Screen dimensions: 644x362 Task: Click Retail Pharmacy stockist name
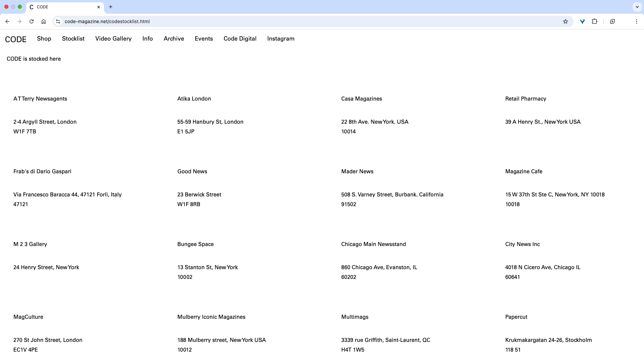pos(526,99)
